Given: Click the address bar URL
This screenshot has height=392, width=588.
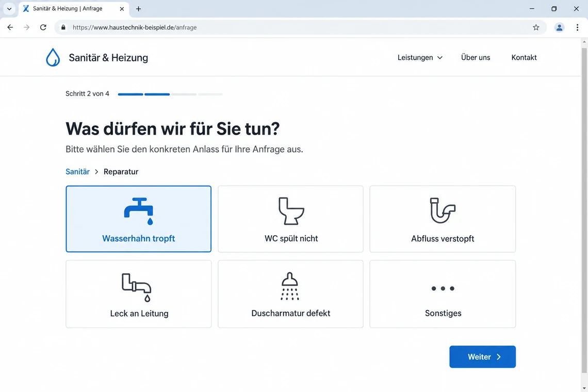Looking at the screenshot, I should (135, 27).
